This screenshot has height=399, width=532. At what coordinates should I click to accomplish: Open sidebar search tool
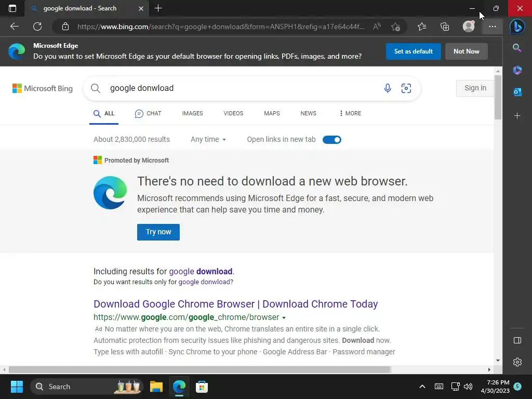point(517,48)
